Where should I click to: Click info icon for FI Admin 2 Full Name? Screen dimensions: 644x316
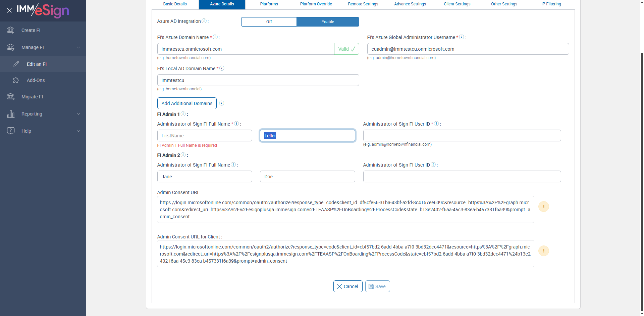coord(233,165)
